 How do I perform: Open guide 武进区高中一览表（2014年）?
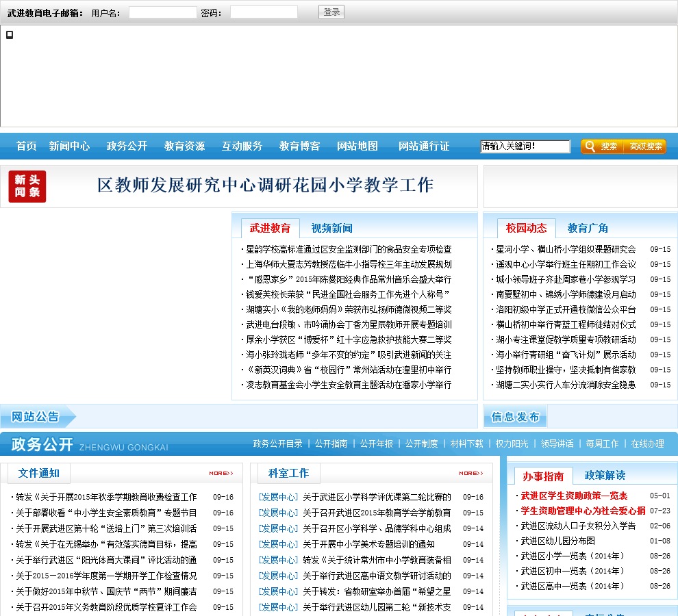tap(572, 586)
